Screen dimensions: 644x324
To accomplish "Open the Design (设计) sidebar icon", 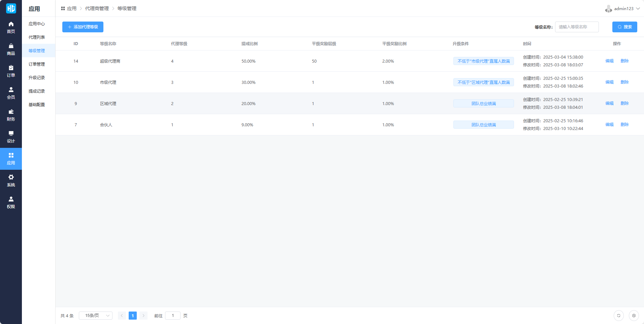I will (x=11, y=137).
